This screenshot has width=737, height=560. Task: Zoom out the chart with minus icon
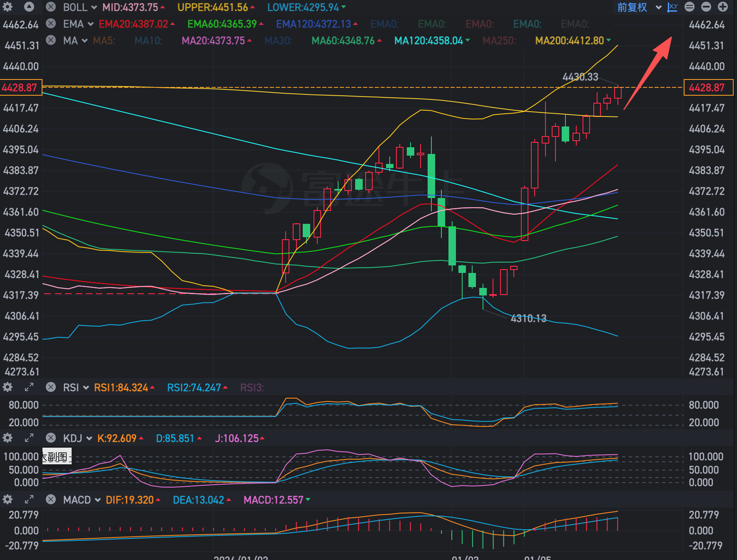[706, 7]
